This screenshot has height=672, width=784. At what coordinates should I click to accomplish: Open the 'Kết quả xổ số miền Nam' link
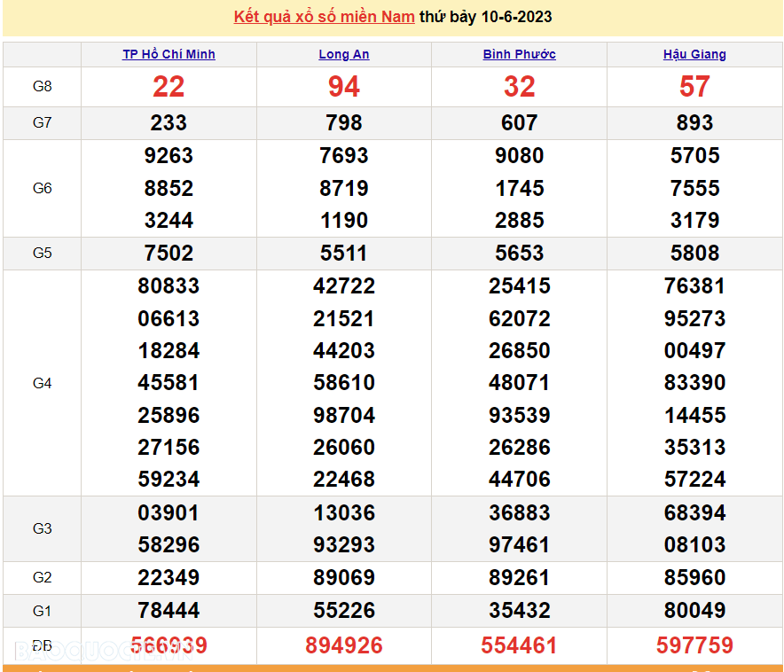[x=324, y=18]
